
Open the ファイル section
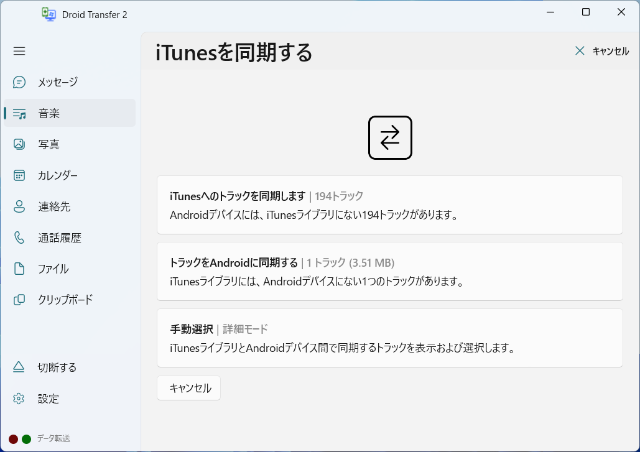coord(70,269)
